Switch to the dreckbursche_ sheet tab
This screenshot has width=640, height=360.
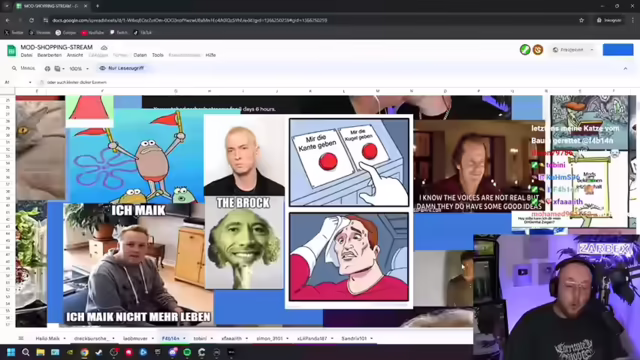click(91, 338)
